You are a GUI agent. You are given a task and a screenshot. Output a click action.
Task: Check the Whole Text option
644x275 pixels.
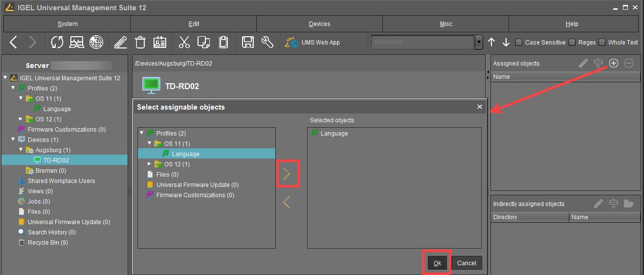(602, 43)
